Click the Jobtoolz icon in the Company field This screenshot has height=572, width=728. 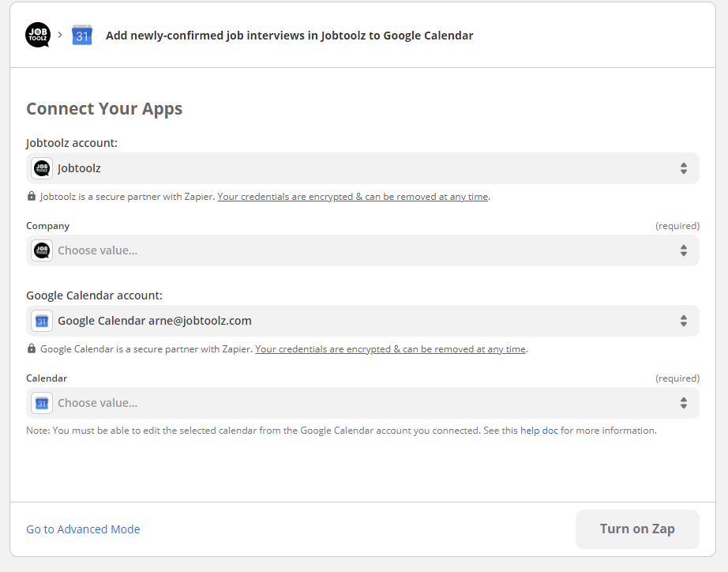42,250
